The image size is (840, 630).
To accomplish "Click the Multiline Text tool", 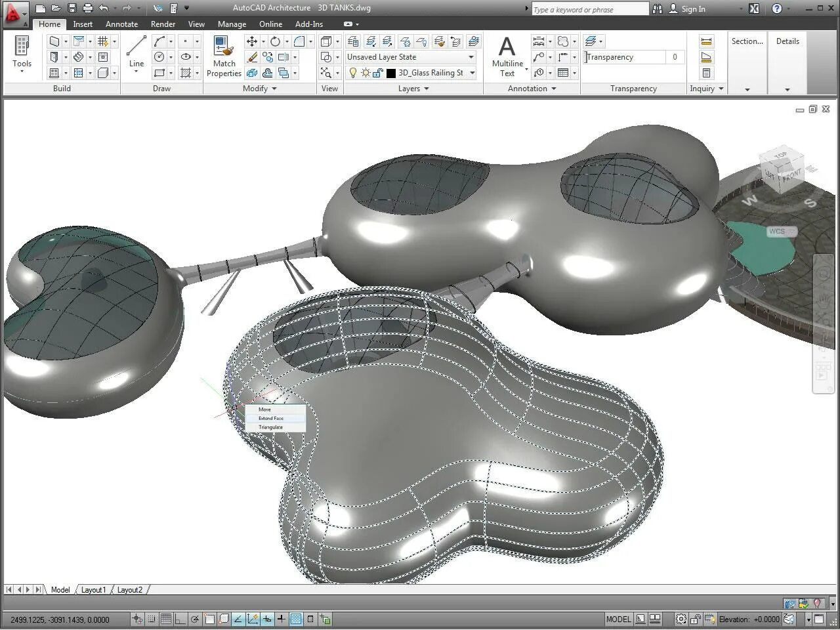I will pos(507,56).
